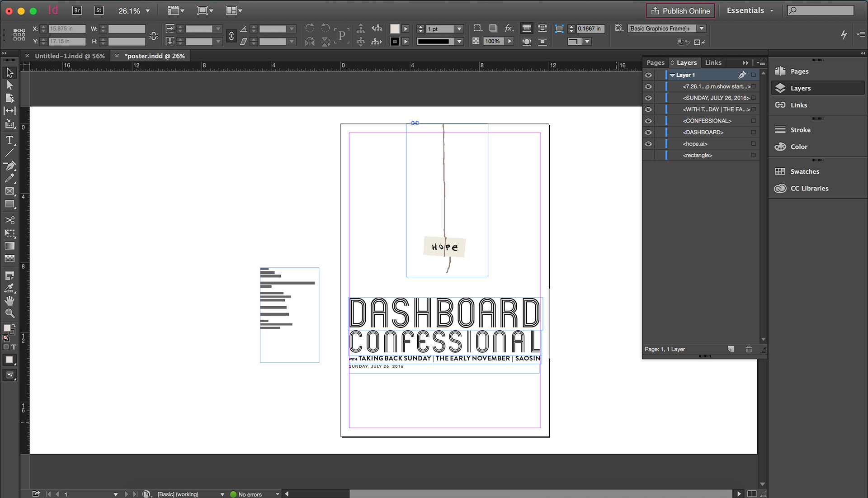Select the Type tool
The image size is (868, 498).
[9, 140]
